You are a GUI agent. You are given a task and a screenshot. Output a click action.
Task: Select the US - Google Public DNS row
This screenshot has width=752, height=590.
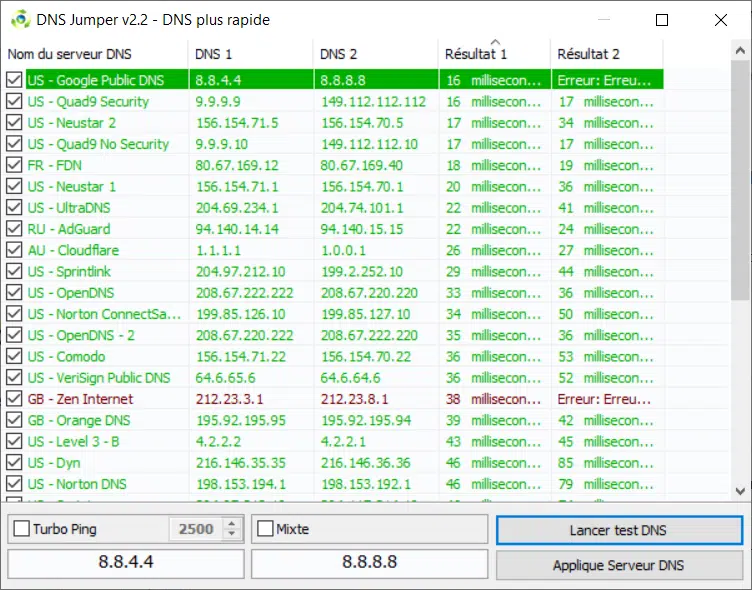point(335,80)
